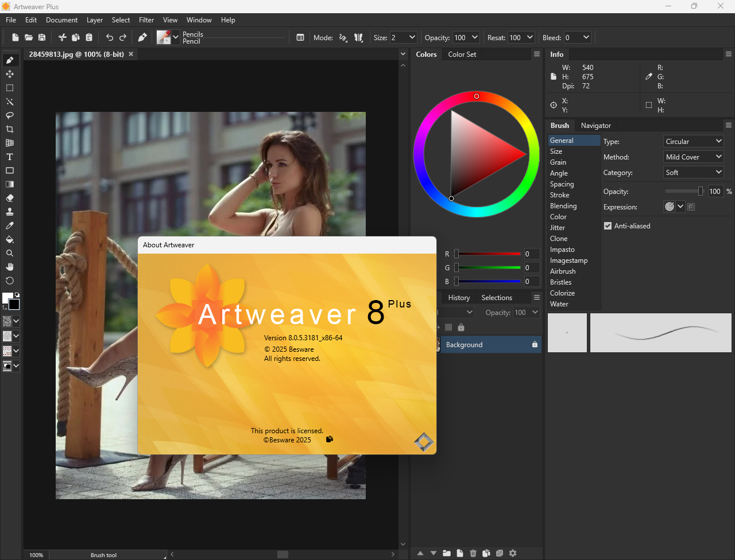Open the Layer menu
This screenshot has width=735, height=560.
(95, 20)
